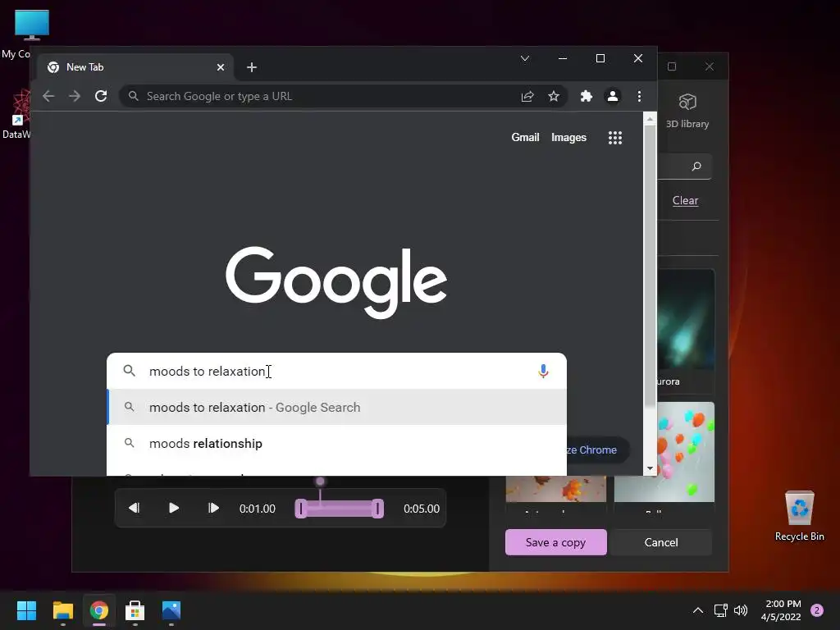The height and width of the screenshot is (630, 840).
Task: Show hidden system tray icons
Action: (697, 610)
